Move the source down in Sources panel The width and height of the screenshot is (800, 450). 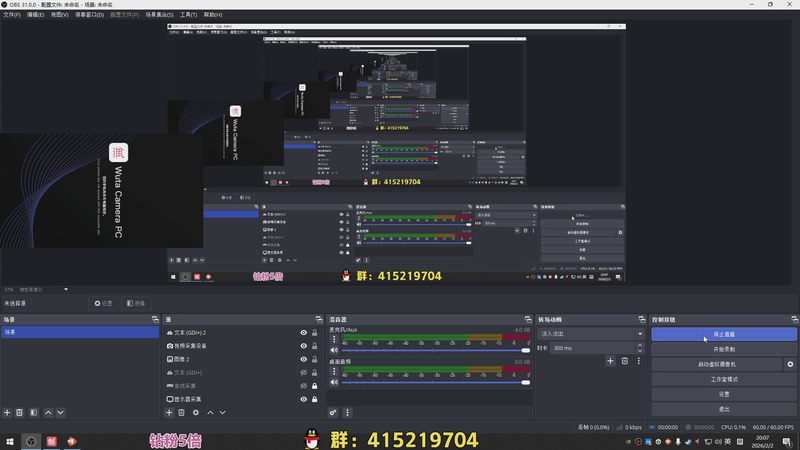(222, 412)
